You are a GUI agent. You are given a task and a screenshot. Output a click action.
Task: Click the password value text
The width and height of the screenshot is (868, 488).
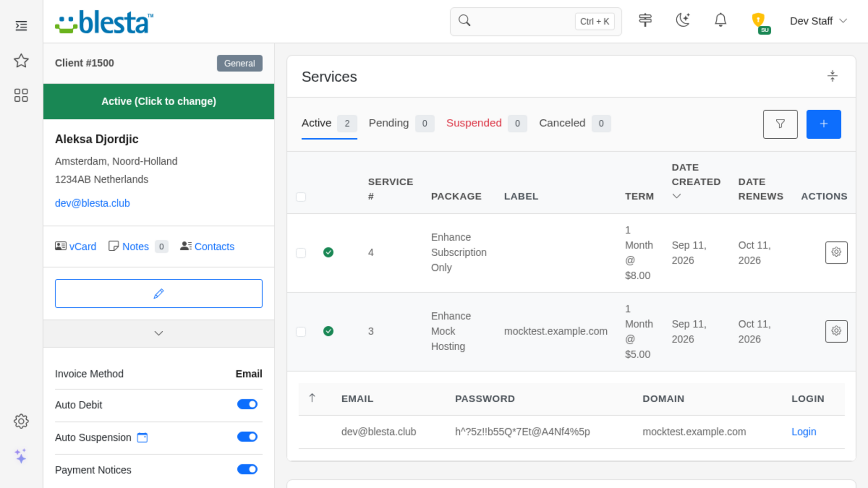coord(522,432)
